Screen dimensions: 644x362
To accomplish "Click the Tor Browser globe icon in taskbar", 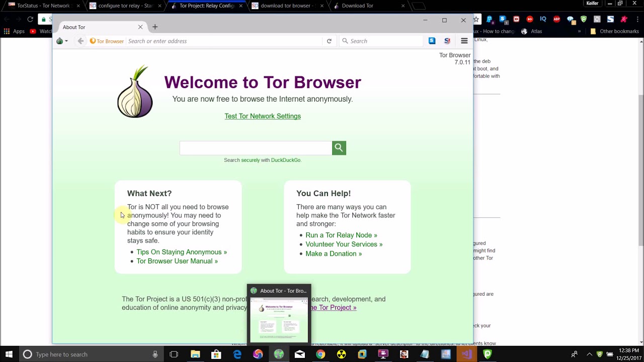I will click(x=279, y=354).
